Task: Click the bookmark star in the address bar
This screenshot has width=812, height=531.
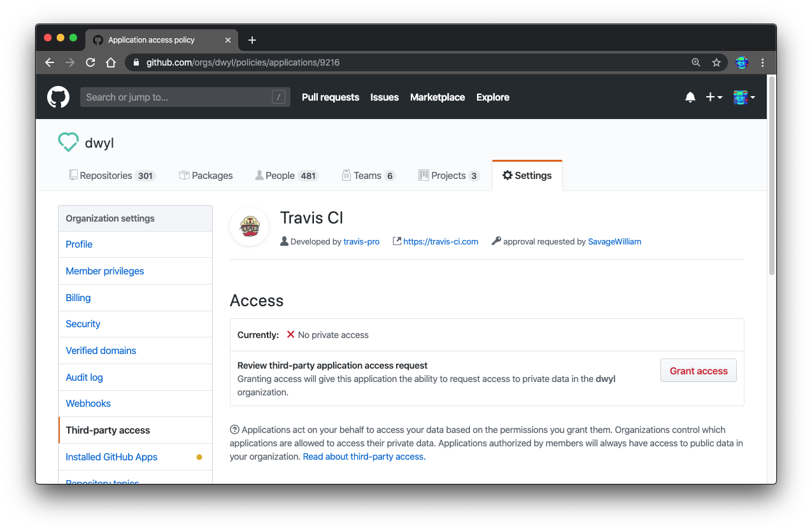Action: (x=716, y=62)
